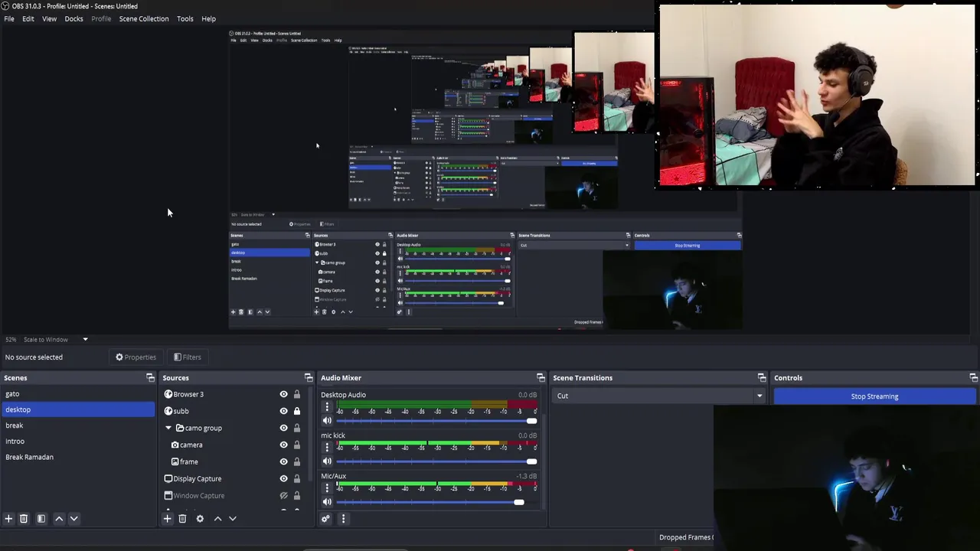Viewport: 980px width, 551px height.
Task: Open the File menu
Action: pyautogui.click(x=9, y=18)
